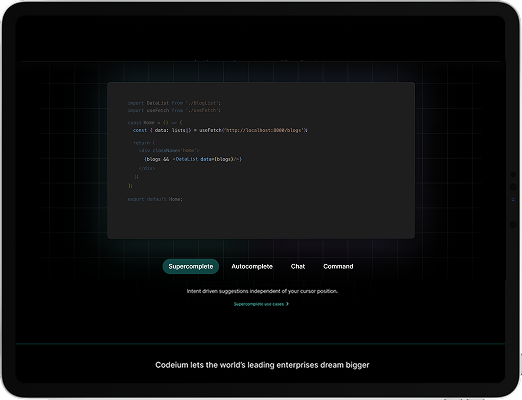This screenshot has width=522, height=400.
Task: Click the 'export default Home;' code line
Action: point(155,199)
